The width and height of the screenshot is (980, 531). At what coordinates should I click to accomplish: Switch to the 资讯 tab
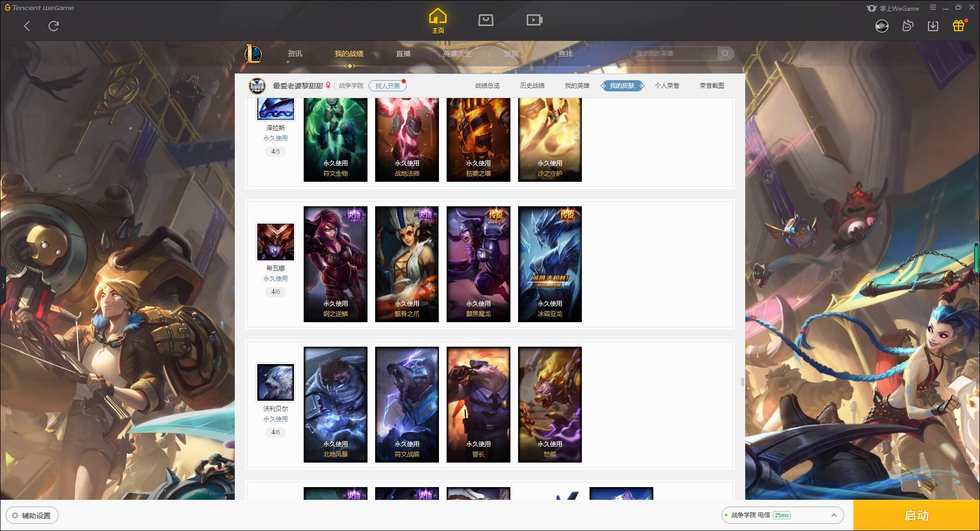pos(295,54)
